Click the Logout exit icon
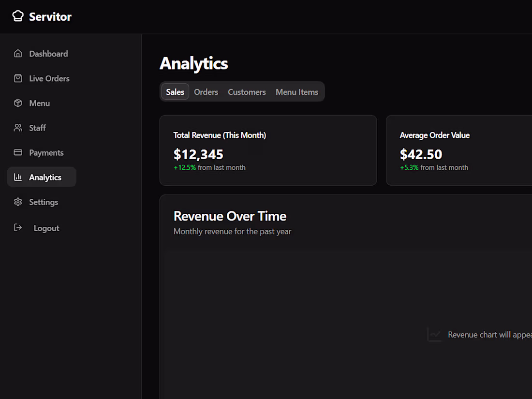The width and height of the screenshot is (532, 399). pyautogui.click(x=17, y=227)
